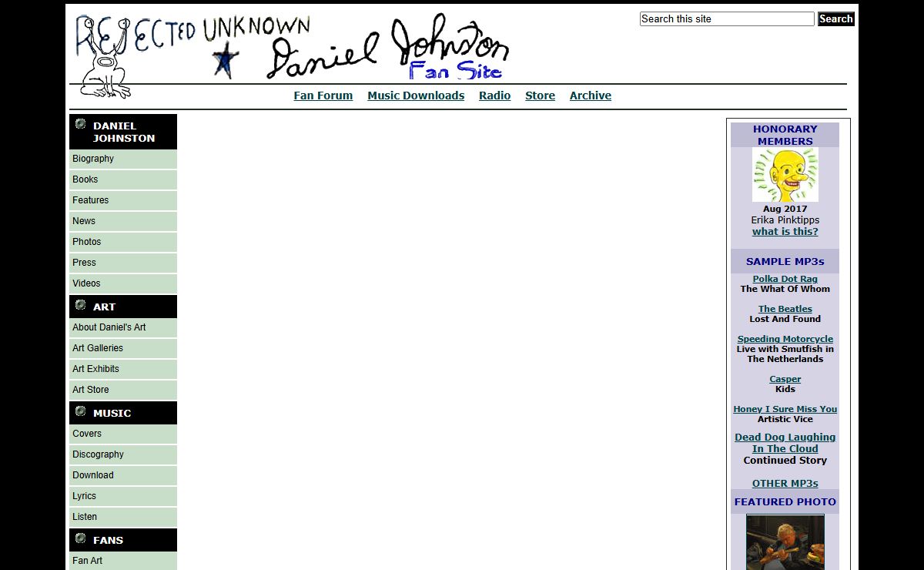The width and height of the screenshot is (924, 570).
Task: Play the Casper sample MP3
Action: click(785, 379)
